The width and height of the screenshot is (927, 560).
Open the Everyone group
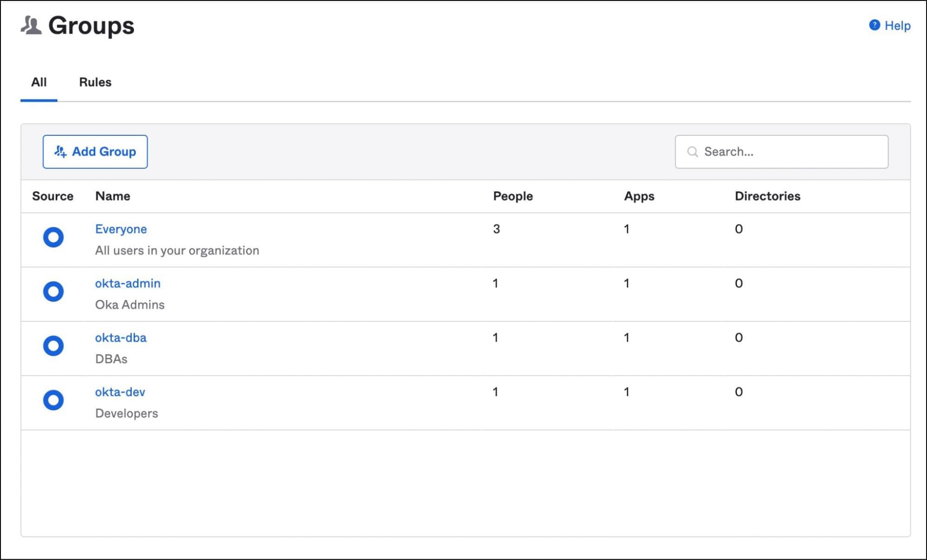point(121,229)
